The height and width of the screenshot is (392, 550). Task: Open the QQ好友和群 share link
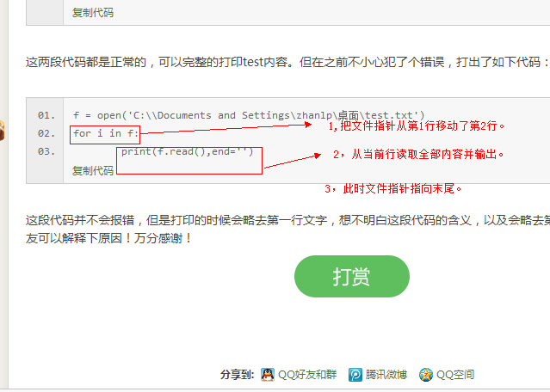pyautogui.click(x=307, y=375)
